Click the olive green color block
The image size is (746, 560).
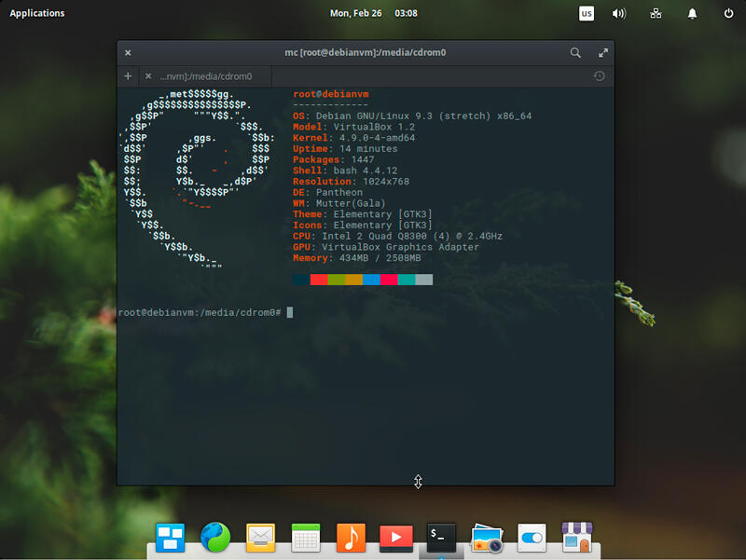337,280
